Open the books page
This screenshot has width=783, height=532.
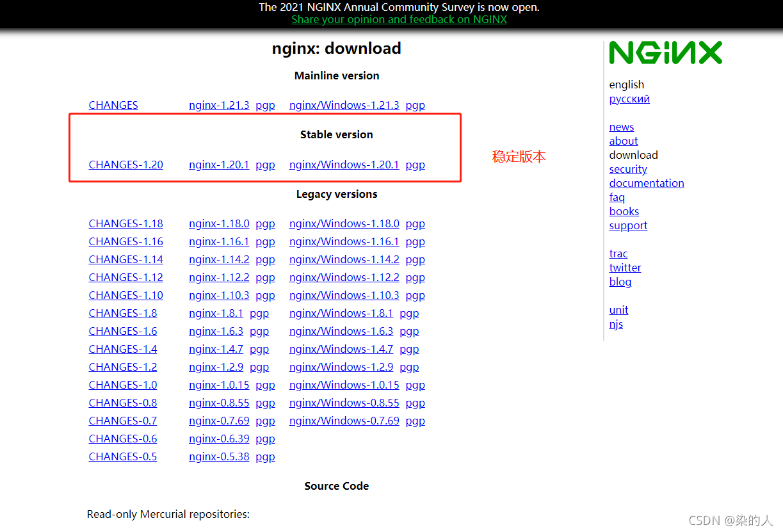point(624,211)
